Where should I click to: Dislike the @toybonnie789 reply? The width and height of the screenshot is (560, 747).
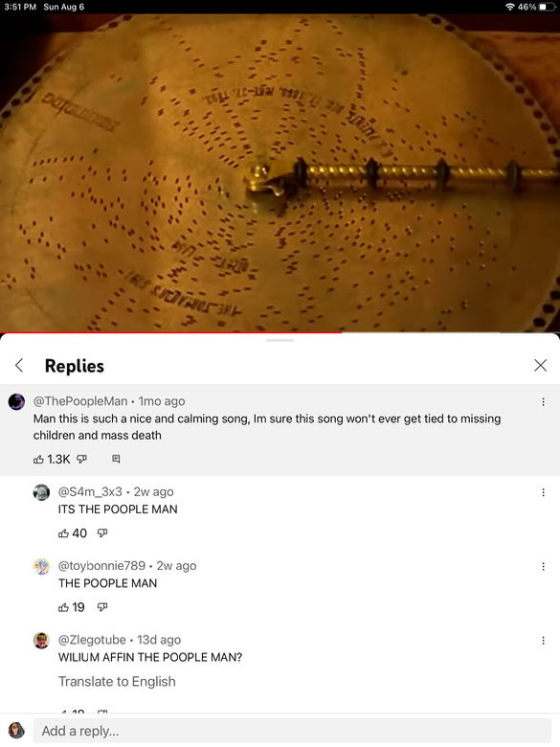[102, 607]
